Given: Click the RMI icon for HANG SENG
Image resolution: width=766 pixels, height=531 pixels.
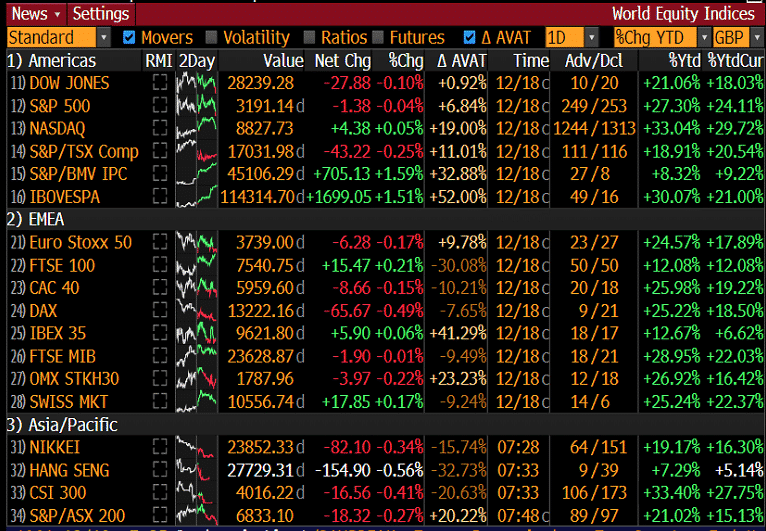Looking at the screenshot, I should click(159, 470).
